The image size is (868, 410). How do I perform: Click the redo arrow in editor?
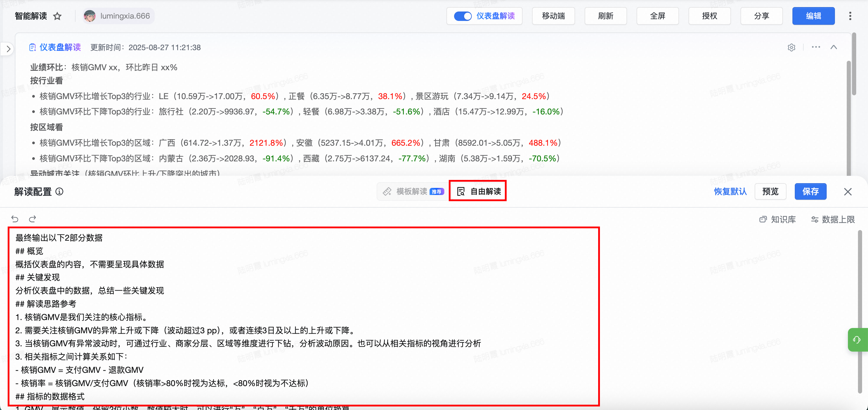click(x=32, y=219)
